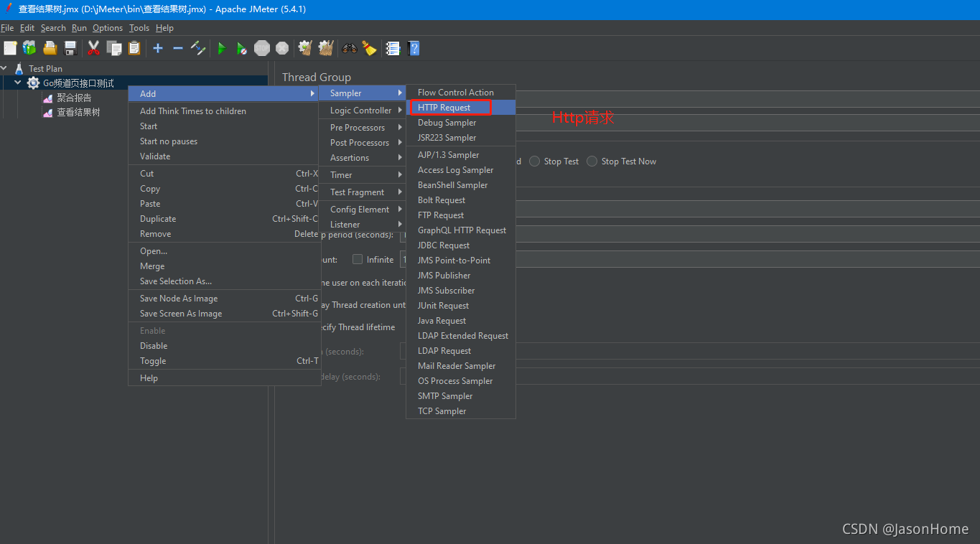This screenshot has width=980, height=544.
Task: Click the Clear broom-gear toolbar icon
Action: click(305, 48)
